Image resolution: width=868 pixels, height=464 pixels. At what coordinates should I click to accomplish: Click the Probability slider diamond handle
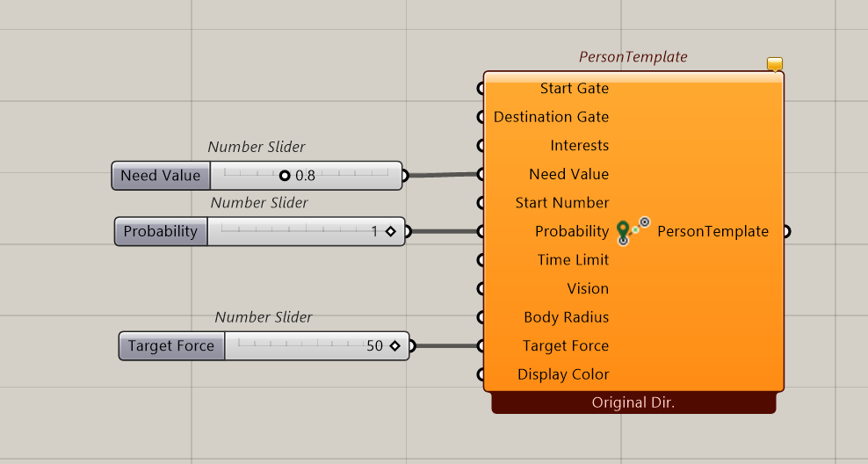[x=391, y=231]
